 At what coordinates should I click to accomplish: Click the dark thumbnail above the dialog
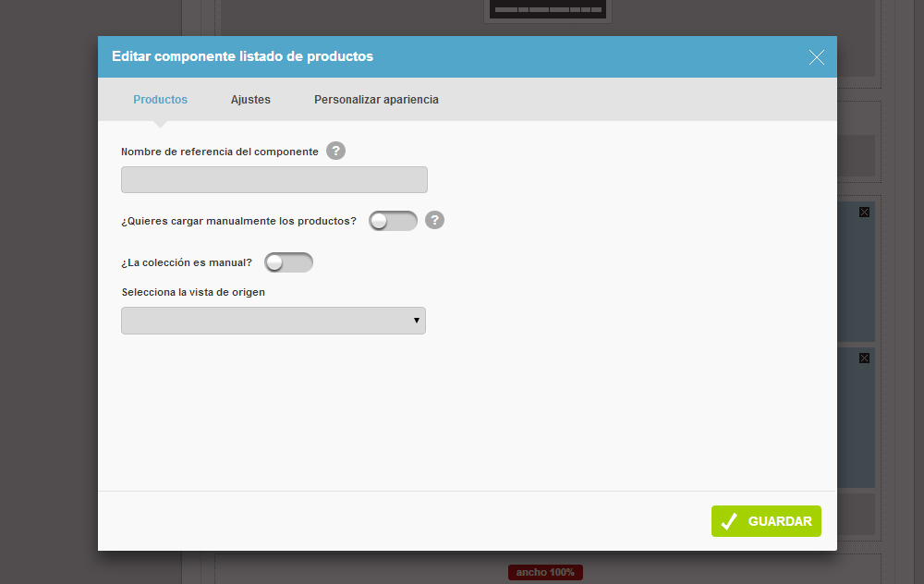coord(547,9)
